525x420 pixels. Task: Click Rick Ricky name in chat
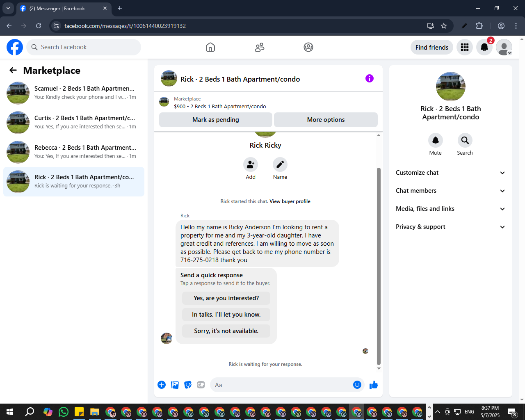[265, 145]
